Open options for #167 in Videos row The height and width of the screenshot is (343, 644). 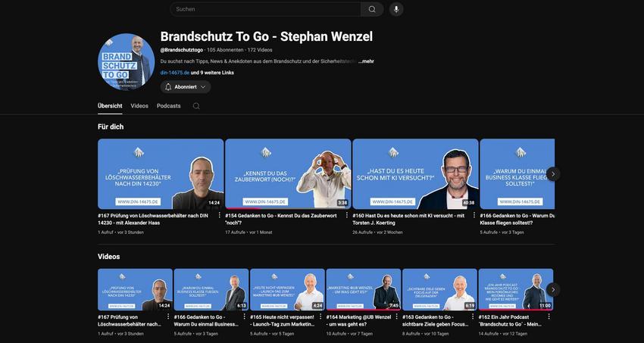point(168,316)
